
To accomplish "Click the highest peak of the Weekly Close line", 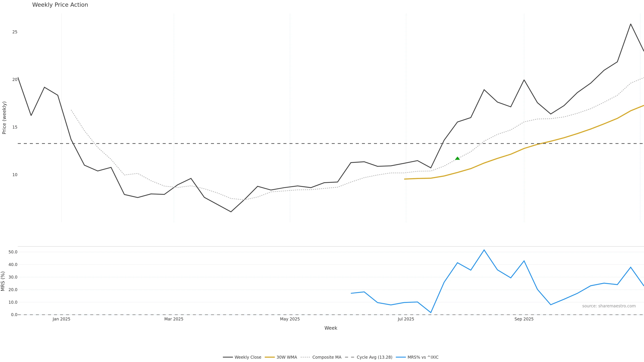I will tap(631, 24).
